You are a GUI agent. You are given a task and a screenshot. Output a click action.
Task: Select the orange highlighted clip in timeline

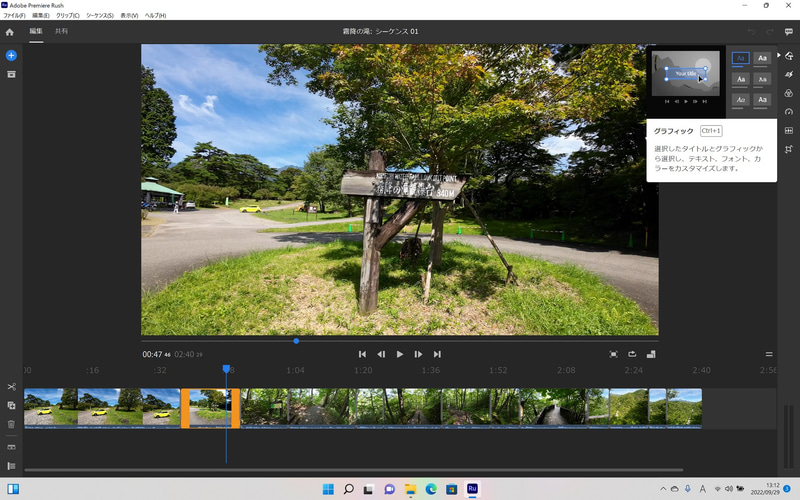pyautogui.click(x=210, y=408)
